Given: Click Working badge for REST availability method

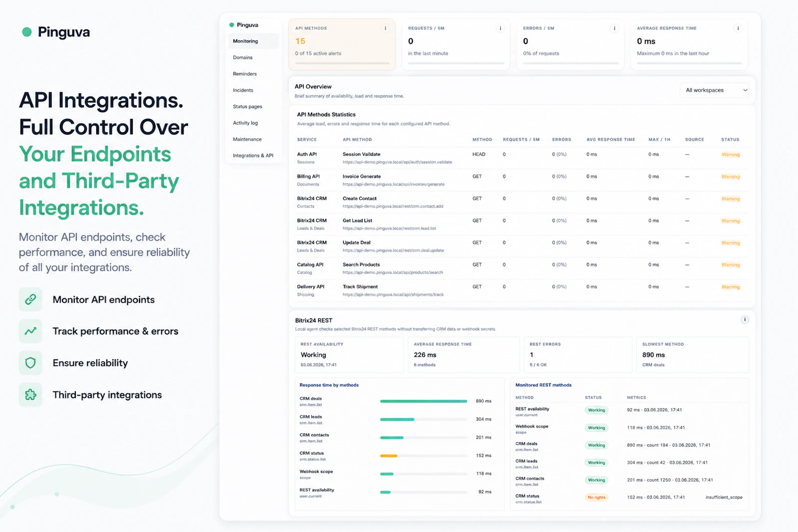Looking at the screenshot, I should coord(597,410).
